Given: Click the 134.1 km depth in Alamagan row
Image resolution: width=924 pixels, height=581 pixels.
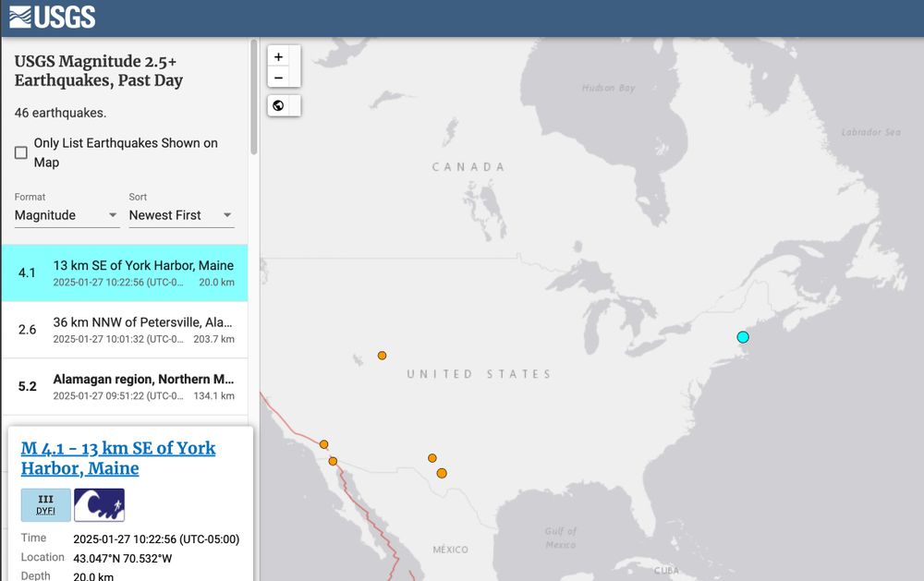Looking at the screenshot, I should pyautogui.click(x=214, y=396).
